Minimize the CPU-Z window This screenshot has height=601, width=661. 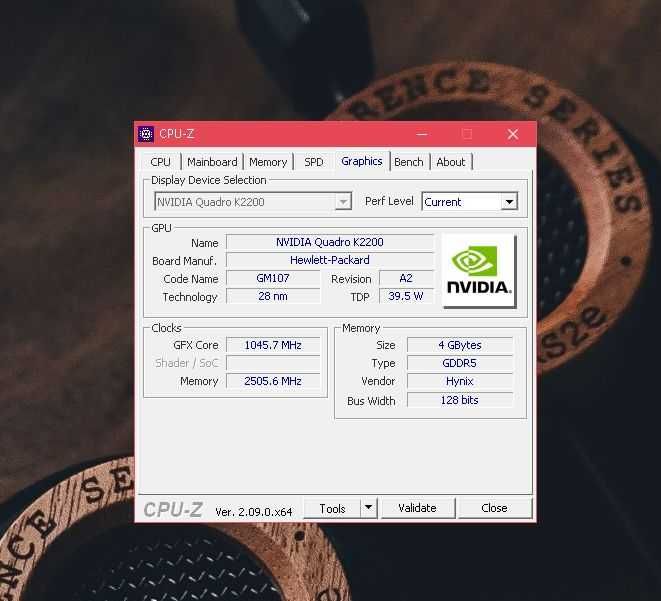(x=422, y=134)
